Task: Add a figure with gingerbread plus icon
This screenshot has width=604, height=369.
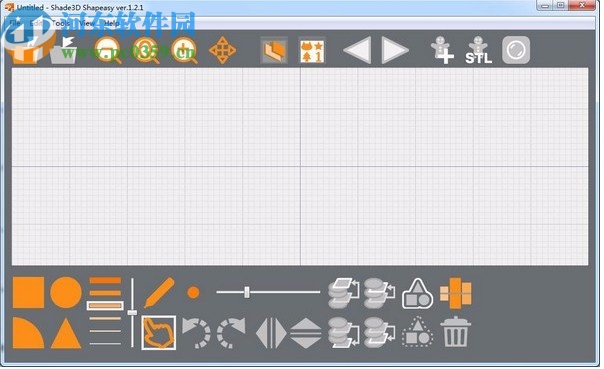Action: pos(442,50)
